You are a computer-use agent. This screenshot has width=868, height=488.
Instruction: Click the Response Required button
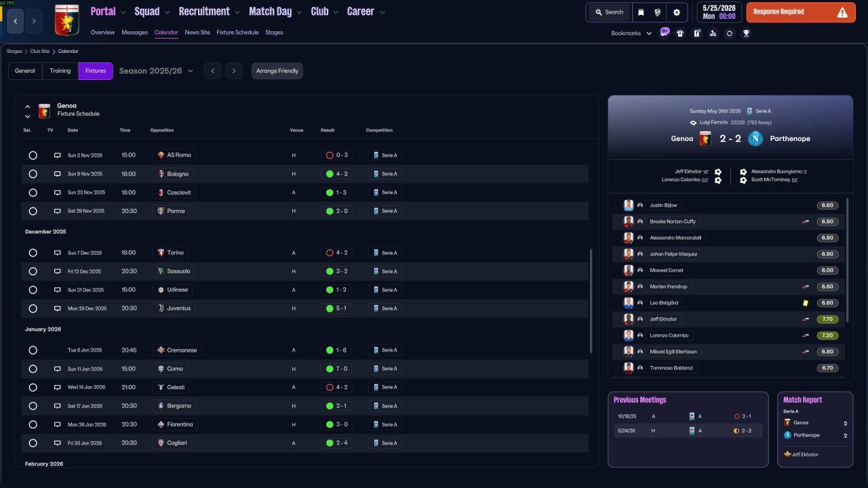(801, 12)
